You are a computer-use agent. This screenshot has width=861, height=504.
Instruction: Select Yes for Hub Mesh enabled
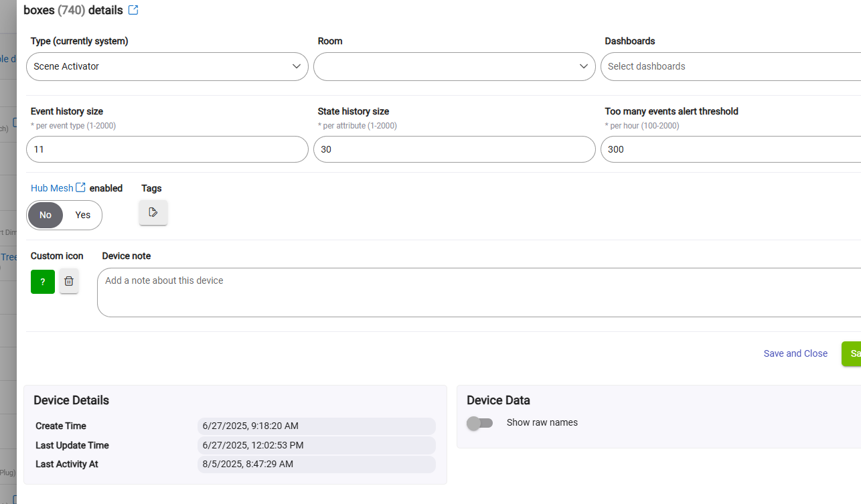click(83, 215)
